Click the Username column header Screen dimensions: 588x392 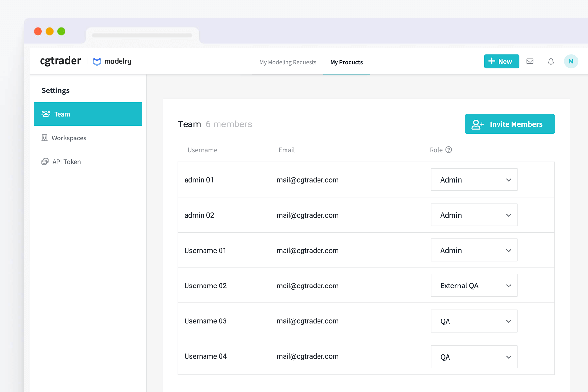[203, 150]
